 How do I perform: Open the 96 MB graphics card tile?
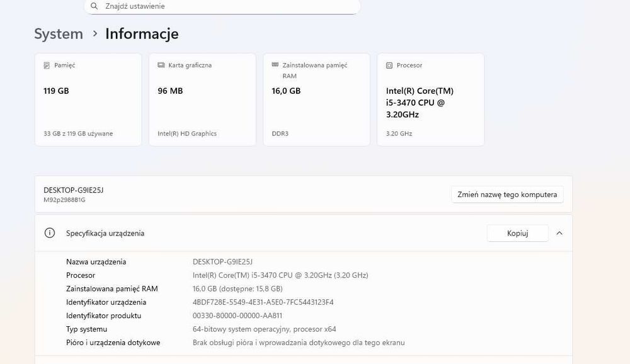202,100
